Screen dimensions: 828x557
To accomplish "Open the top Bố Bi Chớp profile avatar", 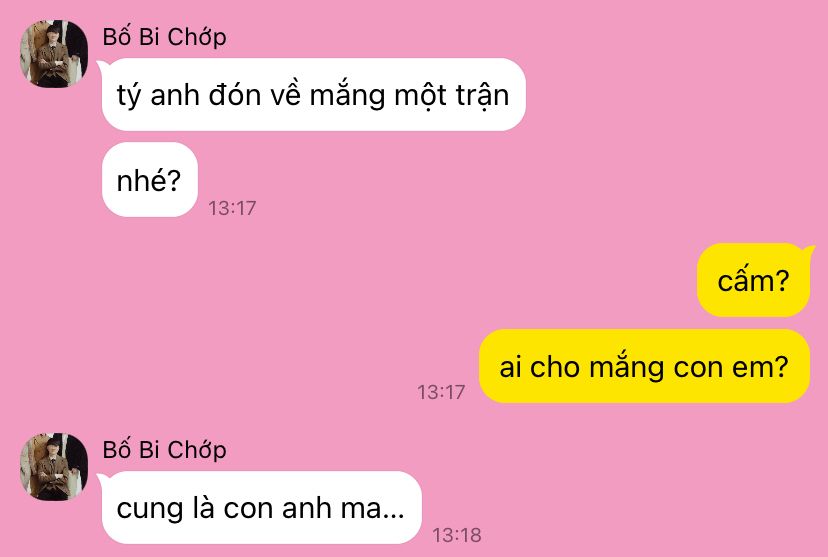I will point(54,54).
